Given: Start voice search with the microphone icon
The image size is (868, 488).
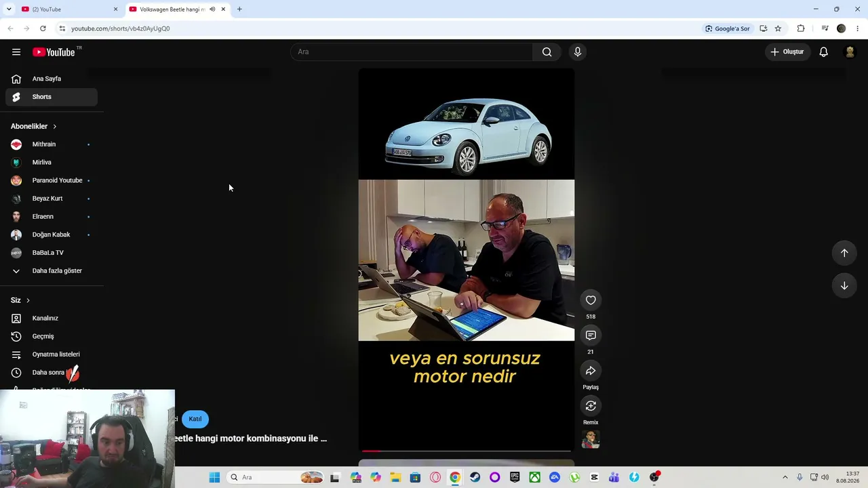Looking at the screenshot, I should 578,52.
